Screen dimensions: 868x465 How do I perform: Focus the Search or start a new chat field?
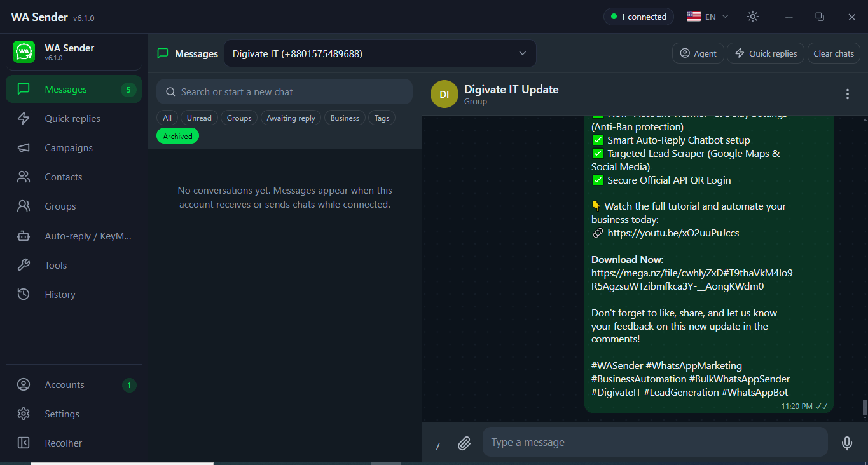point(285,91)
